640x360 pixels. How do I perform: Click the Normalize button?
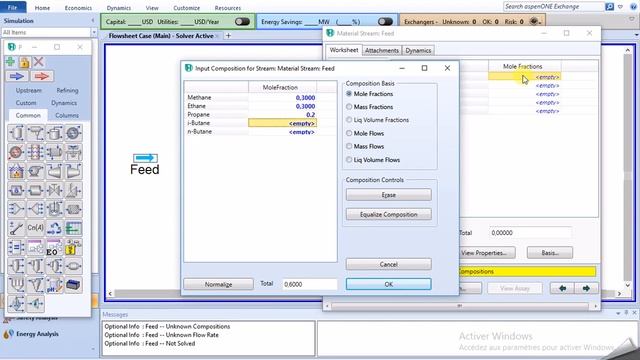218,284
